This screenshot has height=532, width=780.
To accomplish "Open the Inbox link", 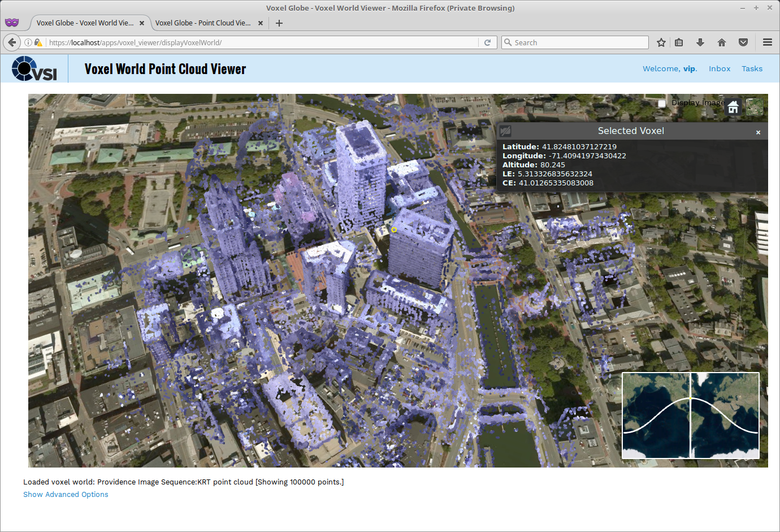I will tap(720, 69).
